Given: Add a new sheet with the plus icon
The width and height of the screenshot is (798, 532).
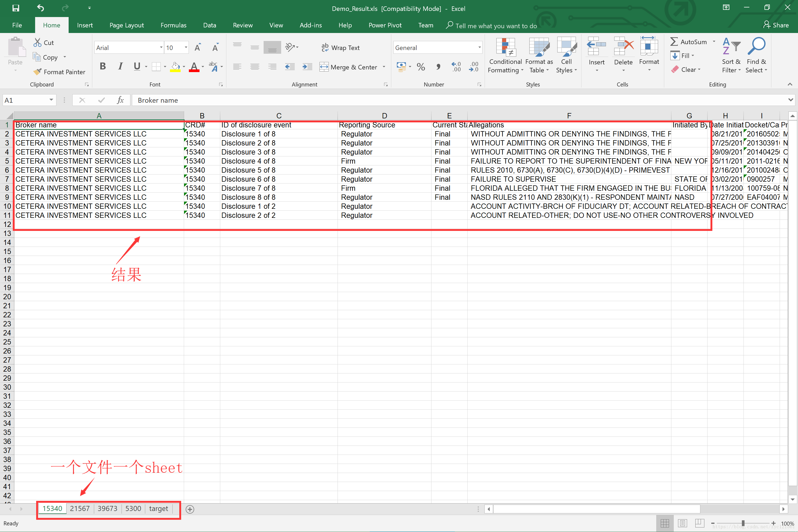Looking at the screenshot, I should [x=190, y=509].
